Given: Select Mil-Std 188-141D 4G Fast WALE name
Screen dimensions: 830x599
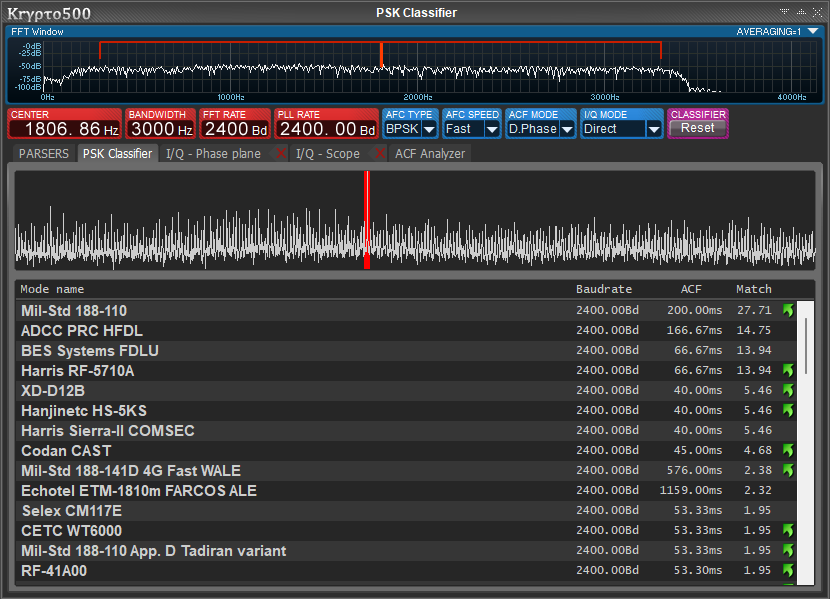Looking at the screenshot, I should point(131,470).
